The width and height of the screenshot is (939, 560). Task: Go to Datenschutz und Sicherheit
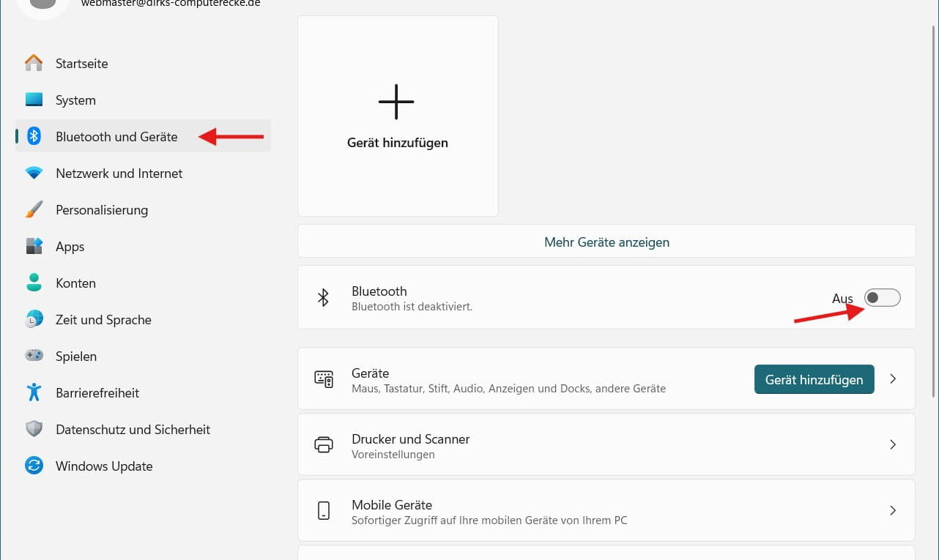click(143, 430)
